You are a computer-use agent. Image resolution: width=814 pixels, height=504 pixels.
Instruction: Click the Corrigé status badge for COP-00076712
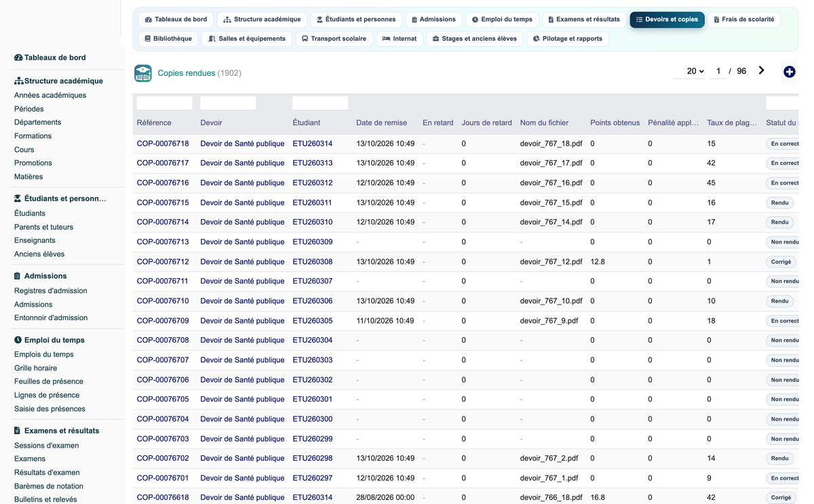781,262
